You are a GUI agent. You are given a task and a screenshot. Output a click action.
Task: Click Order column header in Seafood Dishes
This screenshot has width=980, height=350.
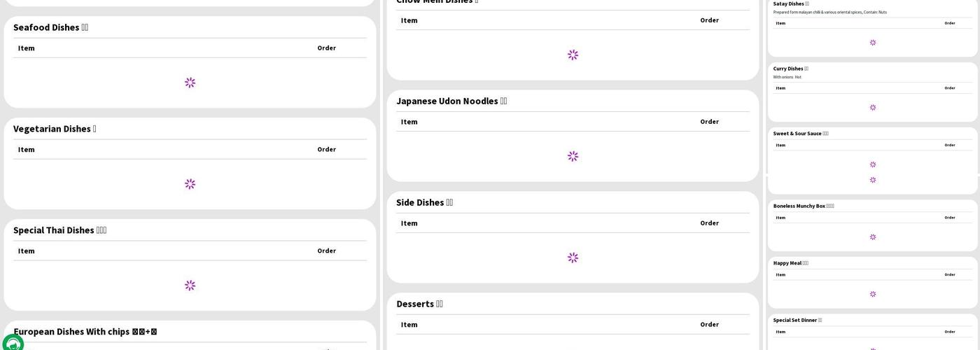point(326,48)
